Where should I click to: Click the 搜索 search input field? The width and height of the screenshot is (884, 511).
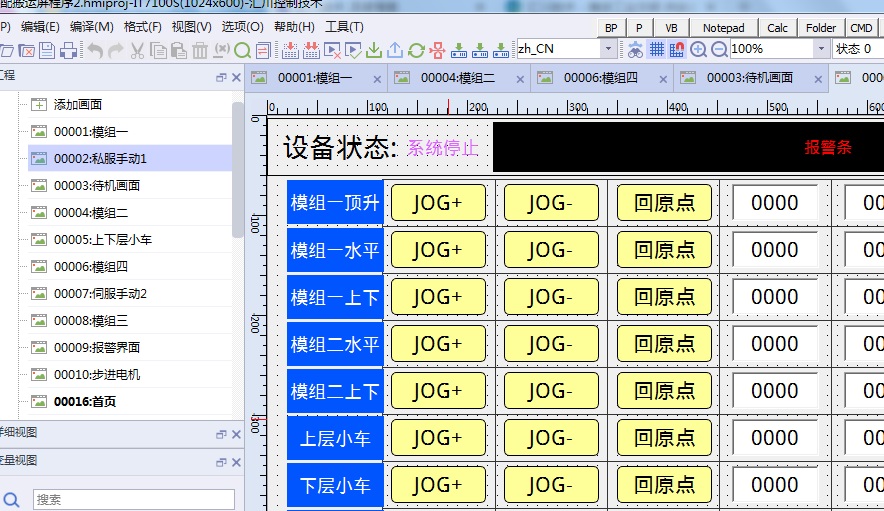134,498
